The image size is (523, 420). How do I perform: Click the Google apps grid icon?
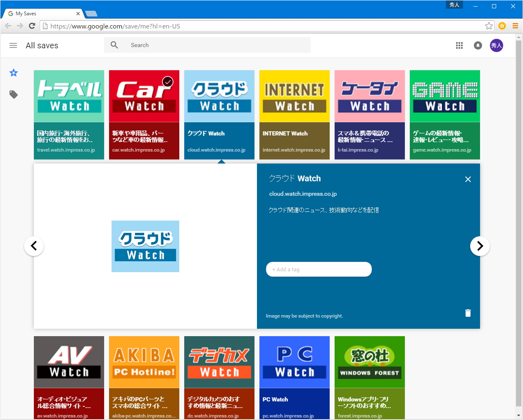pos(459,45)
